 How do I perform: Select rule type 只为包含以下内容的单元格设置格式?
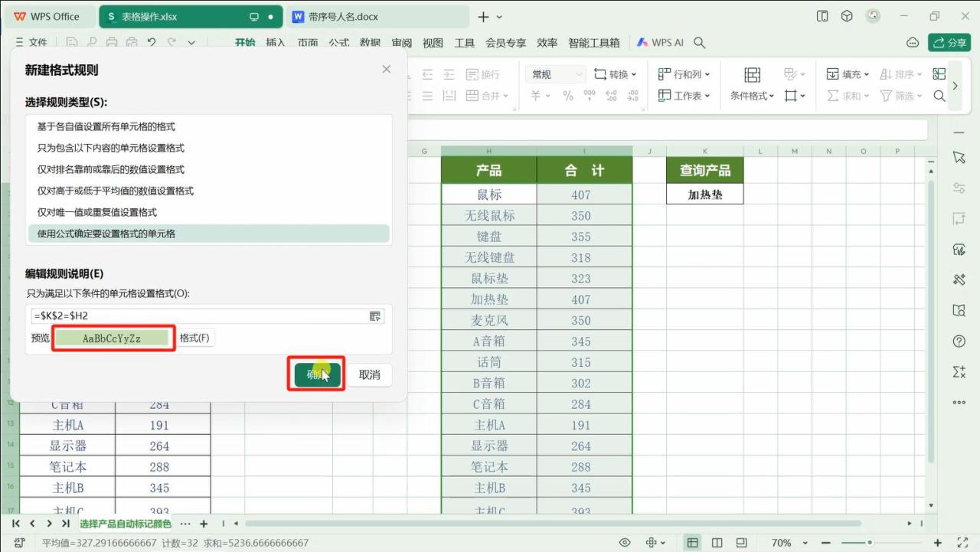208,148
